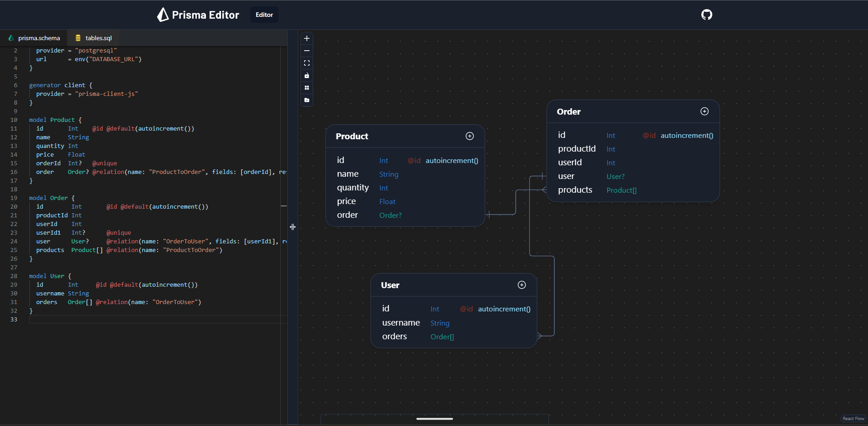Select the User node title
Viewport: 868px width, 426px height.
(390, 285)
